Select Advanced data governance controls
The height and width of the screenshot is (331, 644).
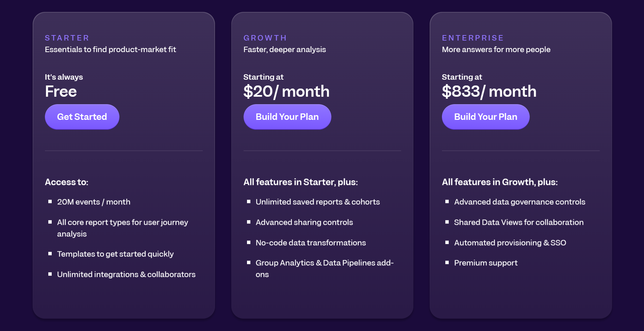[519, 202]
